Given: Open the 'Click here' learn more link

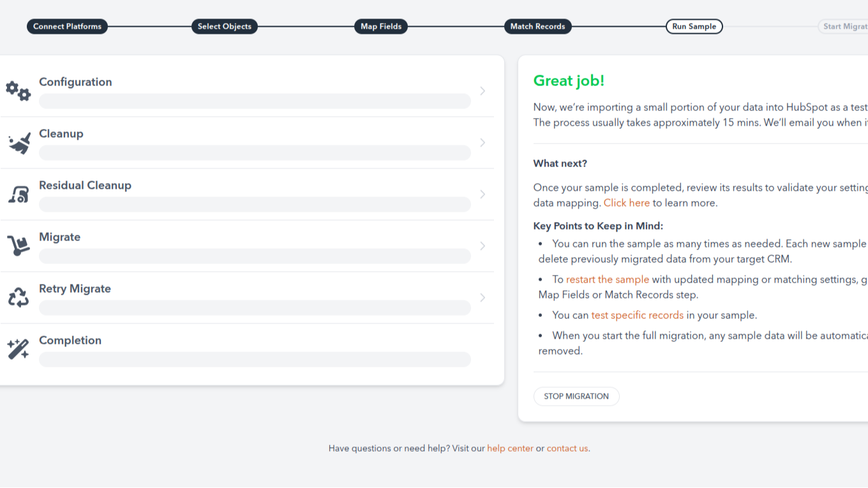Looking at the screenshot, I should point(626,203).
